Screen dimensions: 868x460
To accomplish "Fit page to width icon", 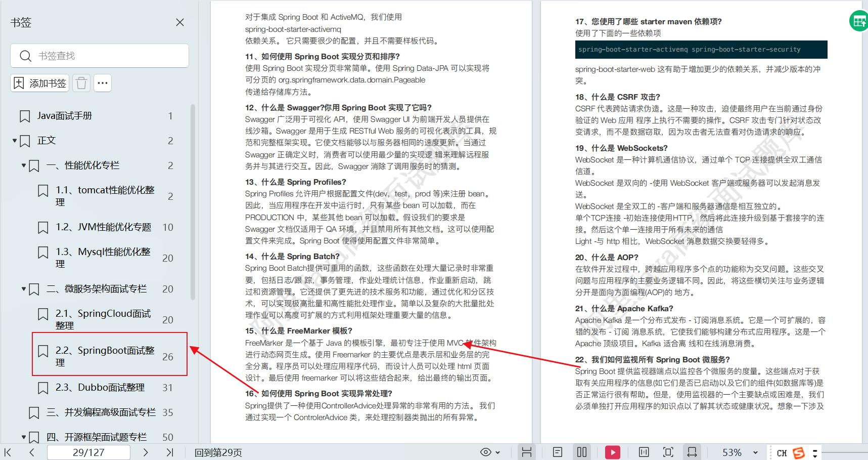I will click(692, 452).
